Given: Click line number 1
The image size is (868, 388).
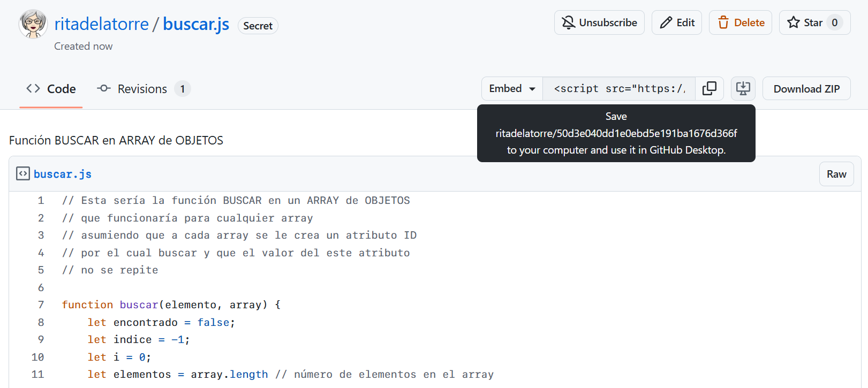Looking at the screenshot, I should (41, 200).
